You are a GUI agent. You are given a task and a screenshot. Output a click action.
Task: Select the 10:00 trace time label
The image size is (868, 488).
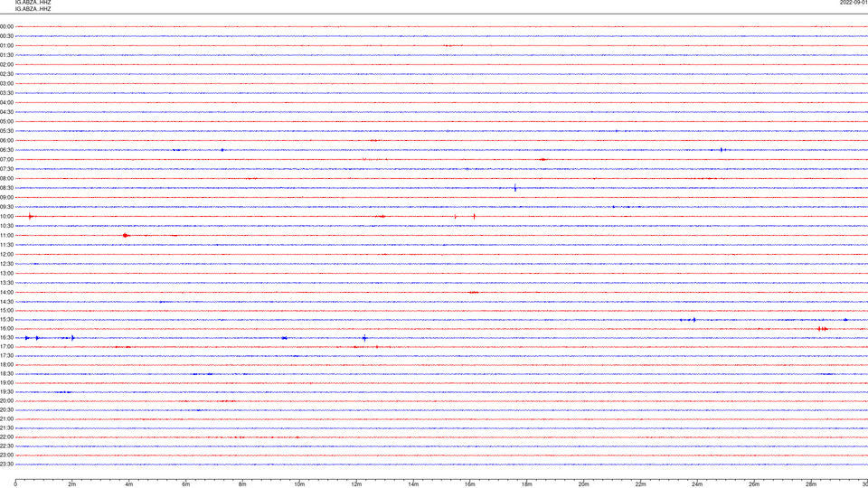(x=6, y=216)
